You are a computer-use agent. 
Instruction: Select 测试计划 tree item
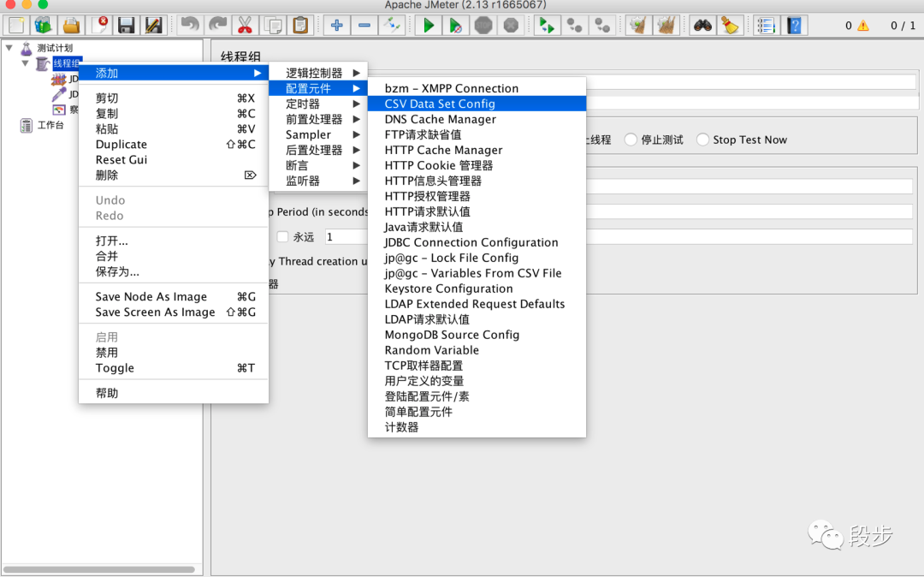[x=54, y=48]
